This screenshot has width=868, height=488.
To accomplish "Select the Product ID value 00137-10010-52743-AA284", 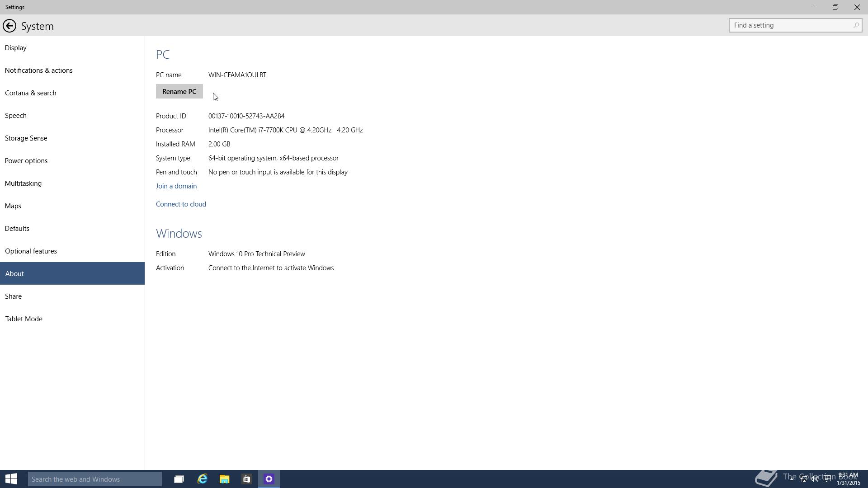I will point(246,116).
